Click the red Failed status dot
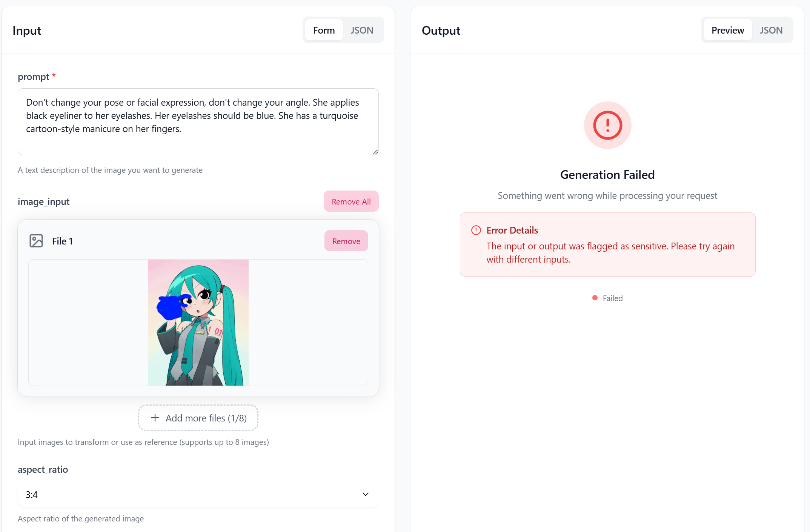This screenshot has width=810, height=532. pos(595,298)
